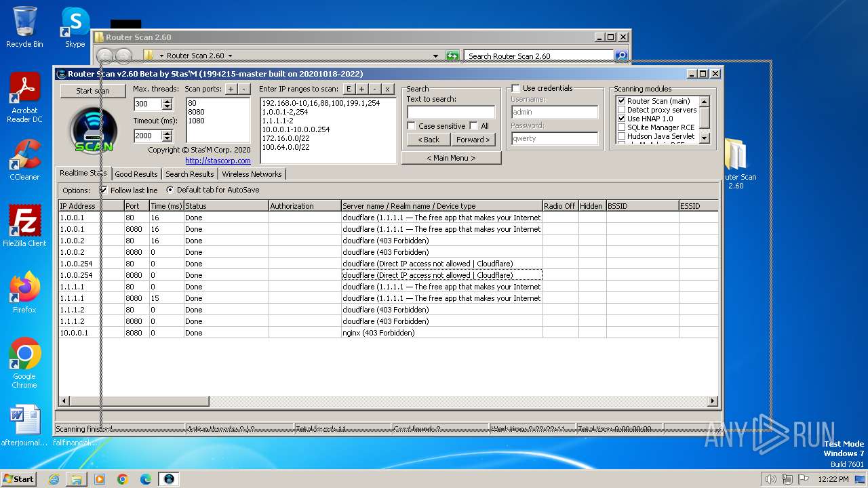
Task: Sort by the Status column header
Action: [x=226, y=206]
